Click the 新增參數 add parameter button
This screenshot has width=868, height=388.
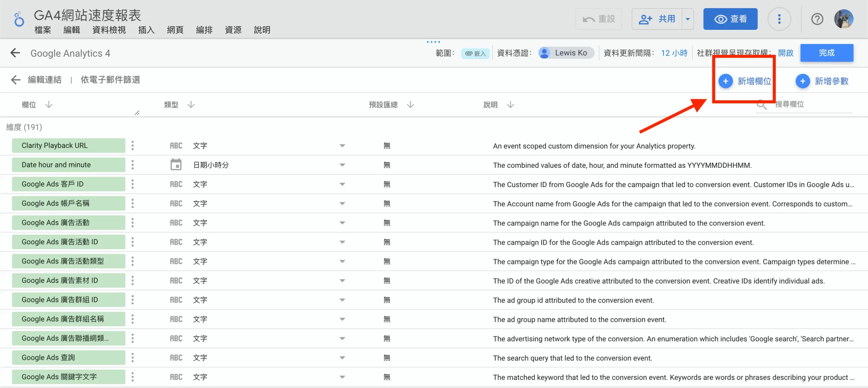822,81
